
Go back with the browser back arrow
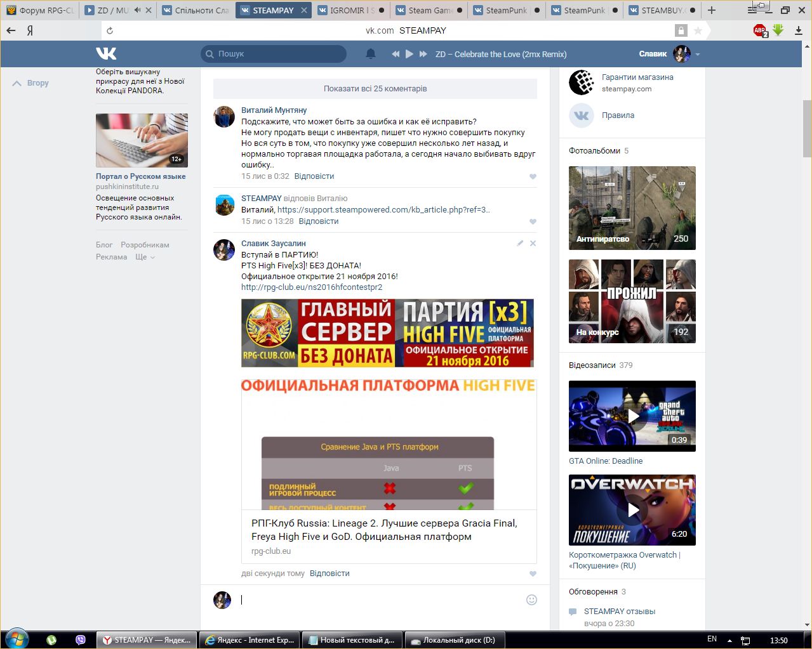pos(11,30)
